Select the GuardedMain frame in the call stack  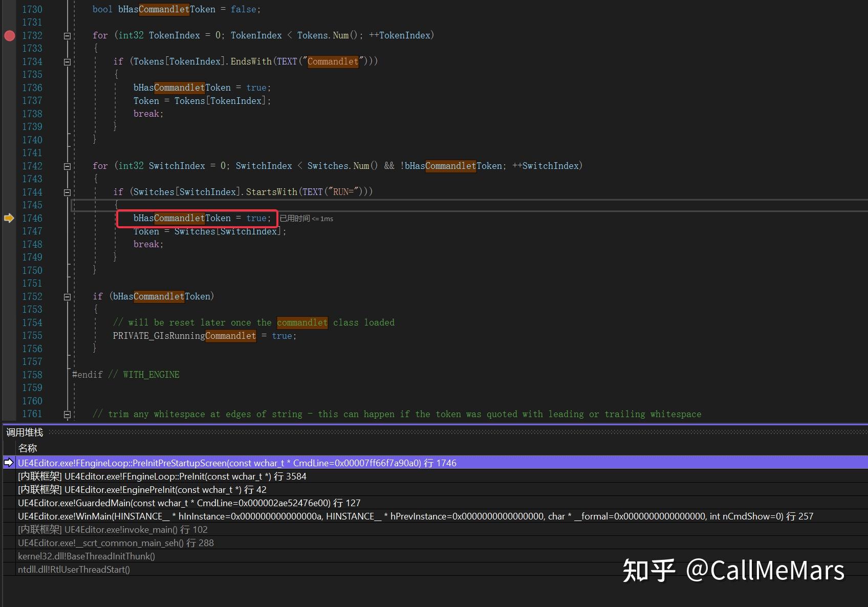point(189,503)
